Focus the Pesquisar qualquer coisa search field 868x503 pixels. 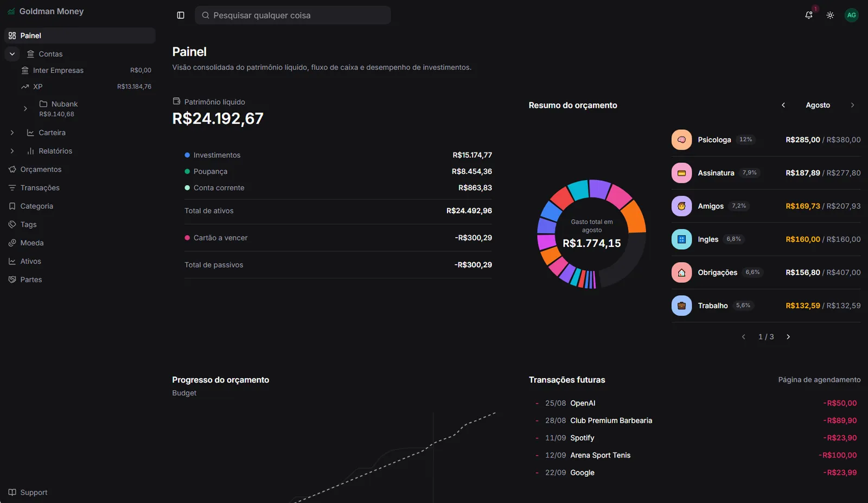tap(293, 15)
